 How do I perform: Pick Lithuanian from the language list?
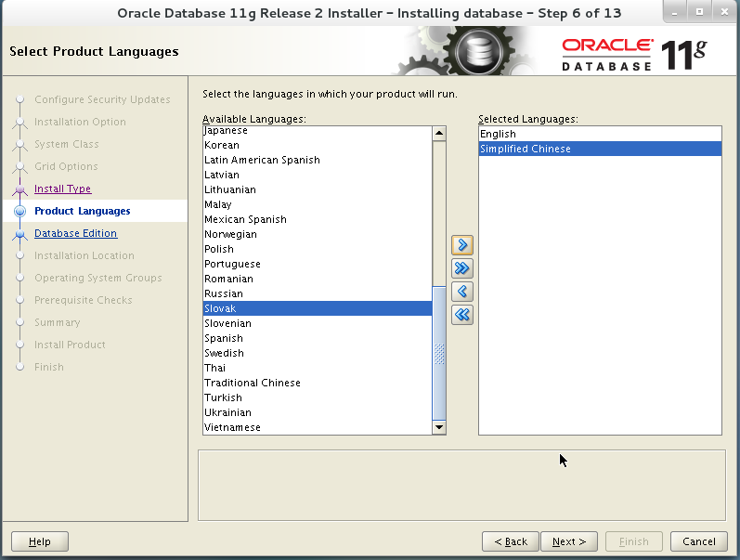click(318, 189)
